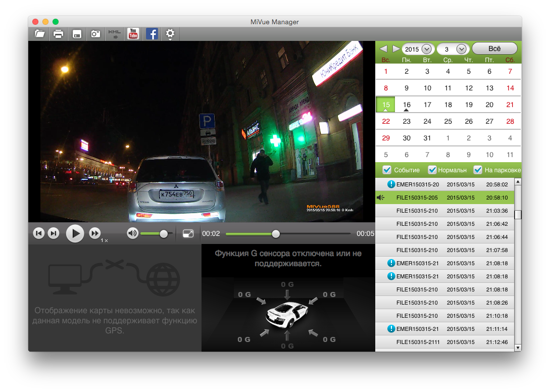This screenshot has width=550, height=392.
Task: Click the video preview frame
Action: tap(202, 132)
